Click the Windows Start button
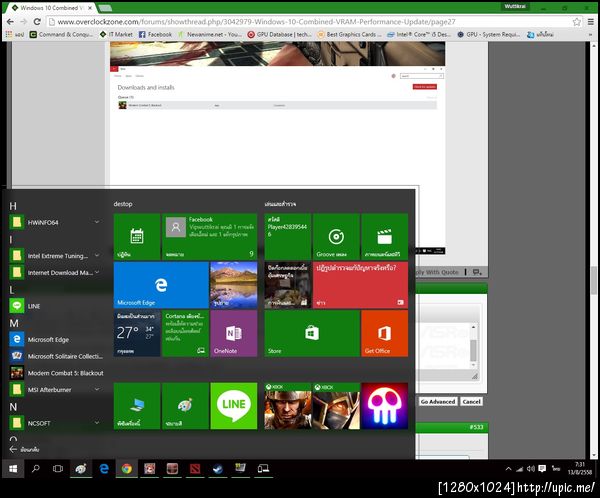Screen dimensions: 600x498 tap(13, 469)
